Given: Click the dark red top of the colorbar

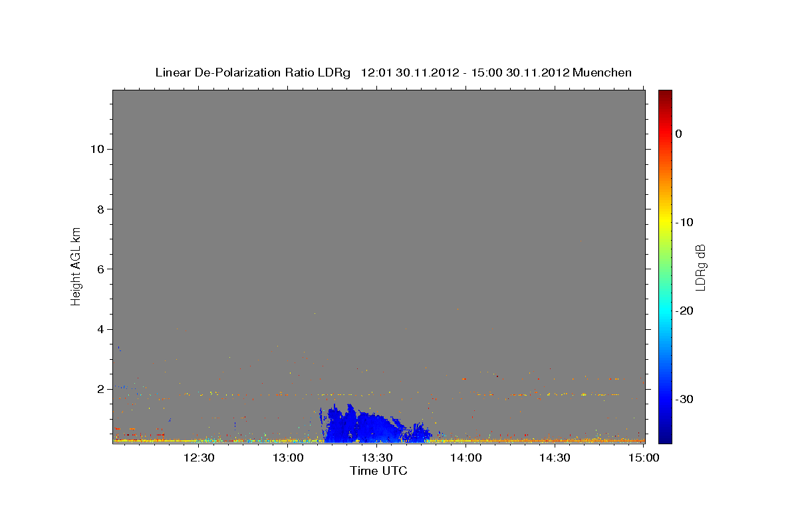Looking at the screenshot, I should [665, 94].
